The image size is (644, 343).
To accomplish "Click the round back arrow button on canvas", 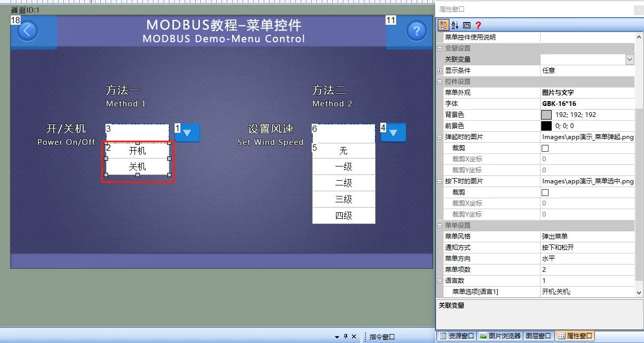I will 28,31.
